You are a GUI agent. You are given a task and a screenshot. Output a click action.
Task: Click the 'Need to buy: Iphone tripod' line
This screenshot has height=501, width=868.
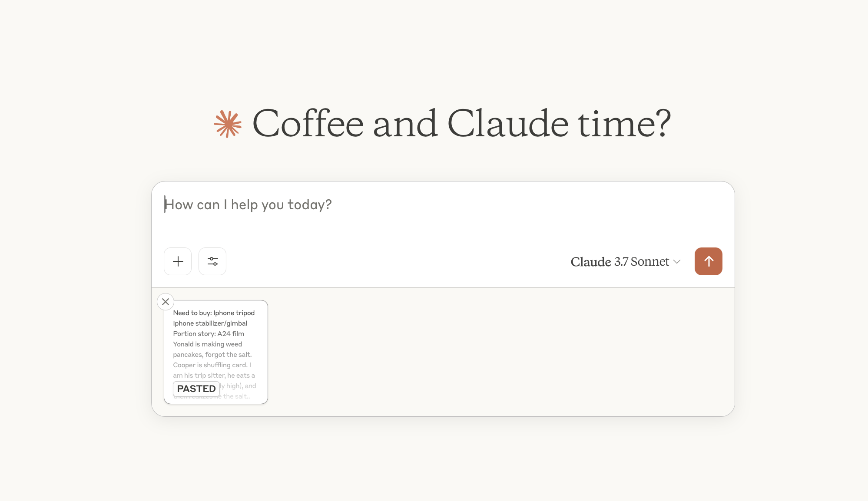[x=214, y=313]
